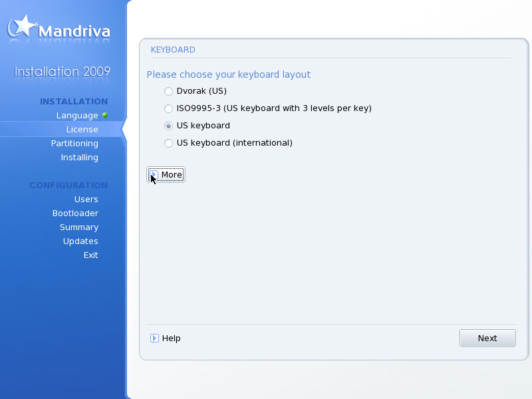Click the INSTALLATION section header

point(74,102)
